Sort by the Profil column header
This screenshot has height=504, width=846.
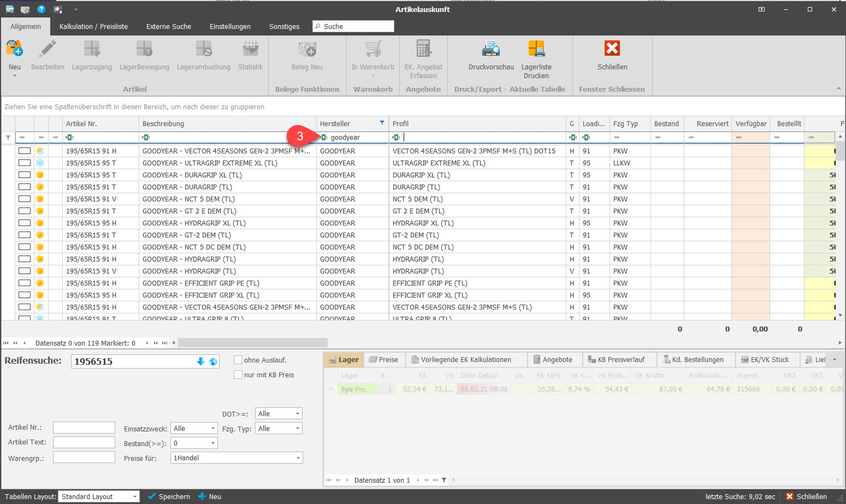[x=477, y=123]
